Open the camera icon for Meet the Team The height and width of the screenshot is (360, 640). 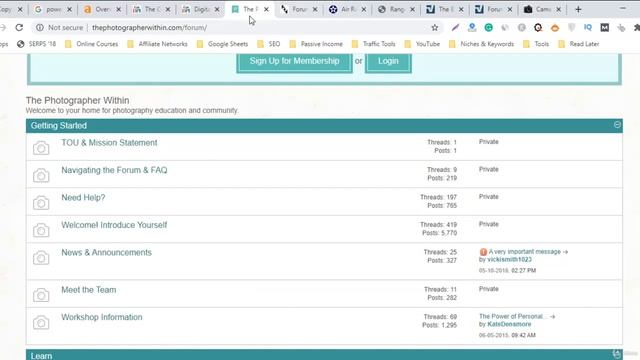(41, 295)
